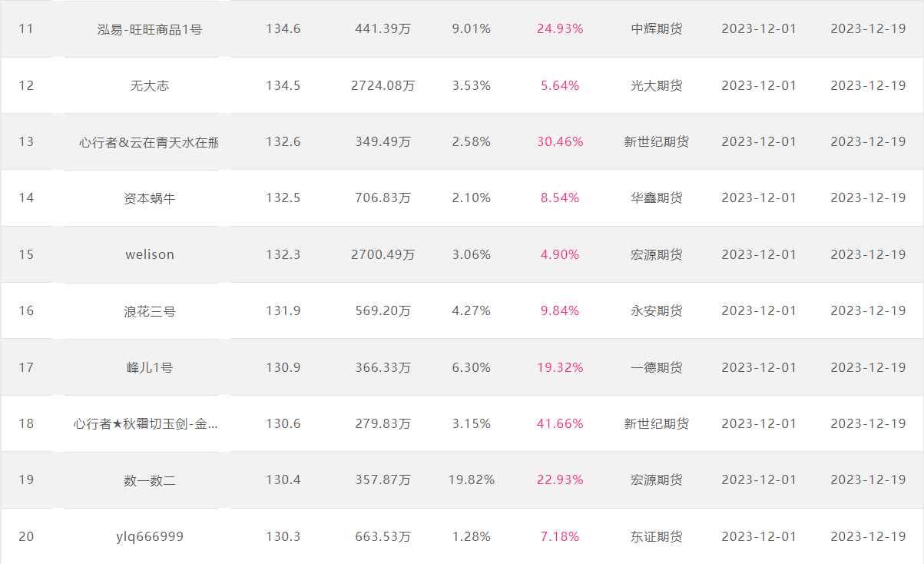Click the 永安期货 broker cell
Image resolution: width=924 pixels, height=564 pixels.
click(657, 311)
